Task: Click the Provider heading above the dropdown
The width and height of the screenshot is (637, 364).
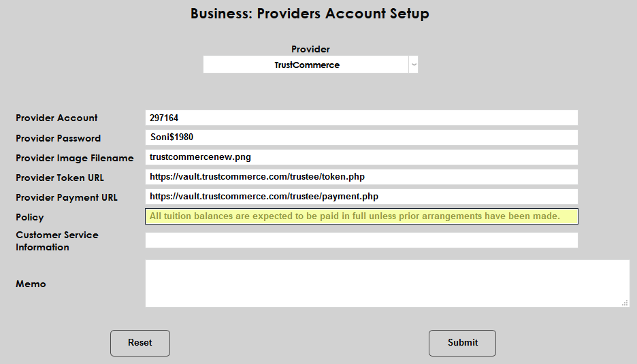Action: point(310,49)
